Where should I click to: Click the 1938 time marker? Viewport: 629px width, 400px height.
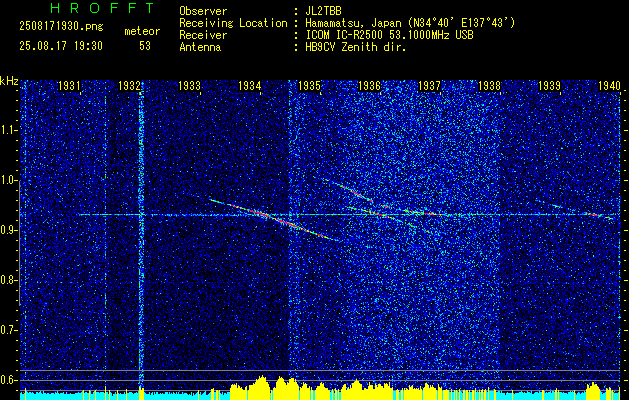pos(489,85)
